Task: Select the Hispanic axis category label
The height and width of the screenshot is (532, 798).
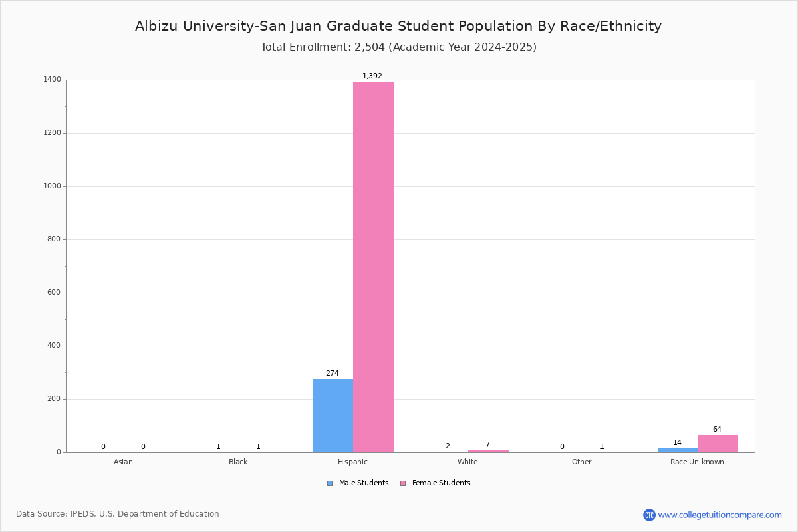Action: (x=352, y=462)
